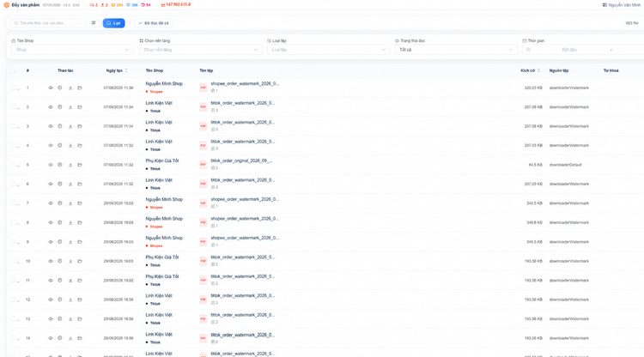Click the 320.03 KB size cell

(x=533, y=88)
